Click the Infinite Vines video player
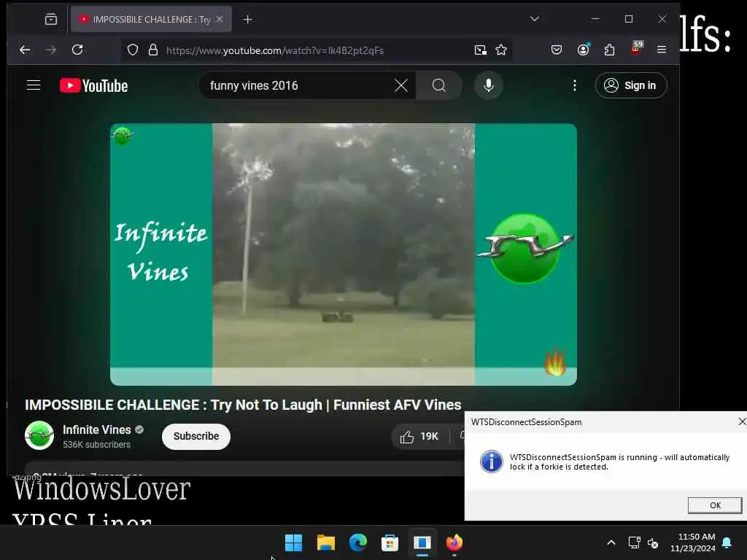 point(344,254)
